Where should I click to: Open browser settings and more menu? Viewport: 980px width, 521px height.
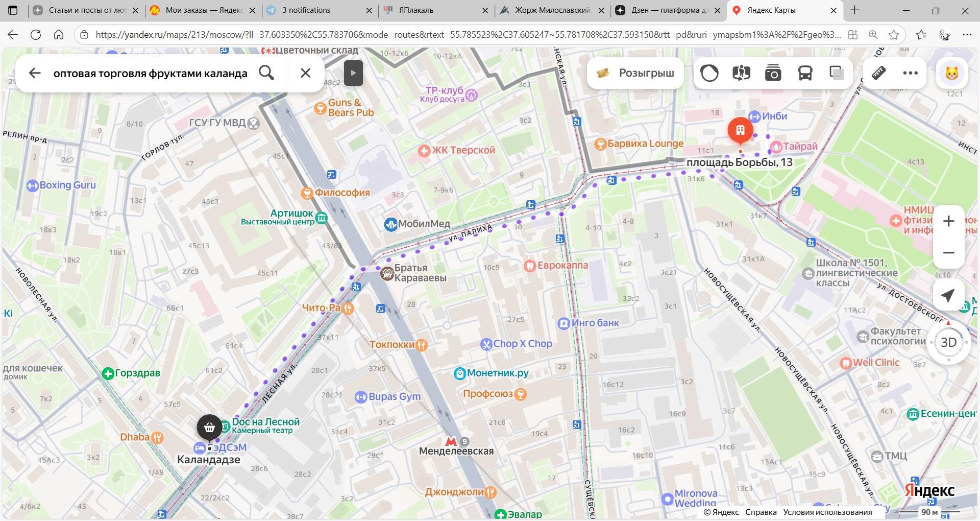click(x=967, y=35)
